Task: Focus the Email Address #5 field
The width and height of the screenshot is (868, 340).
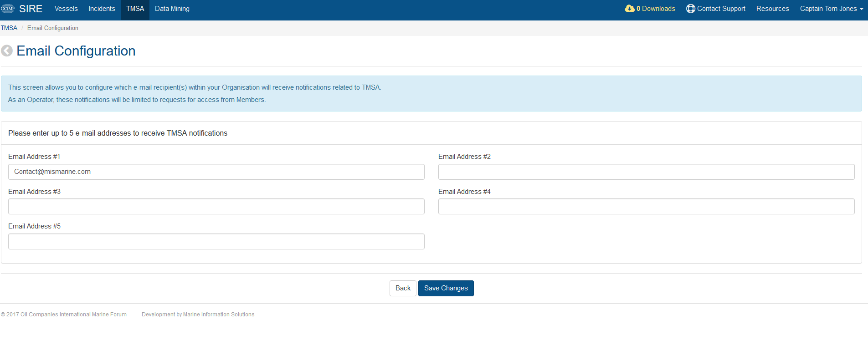Action: point(216,241)
